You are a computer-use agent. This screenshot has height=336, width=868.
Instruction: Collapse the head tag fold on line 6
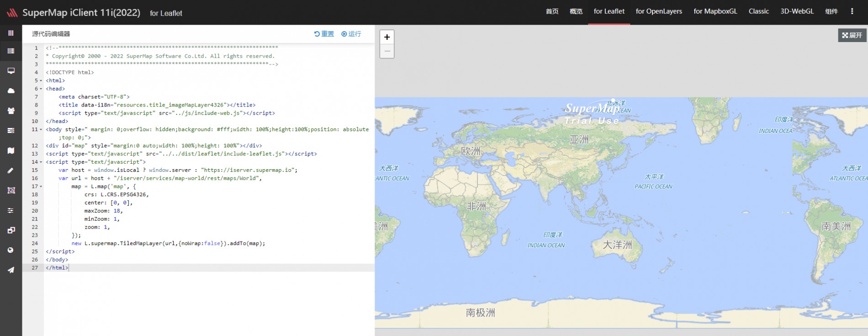[41, 89]
